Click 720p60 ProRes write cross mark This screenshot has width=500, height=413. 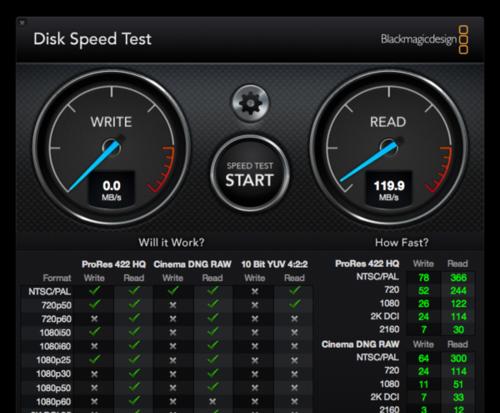[x=95, y=319]
